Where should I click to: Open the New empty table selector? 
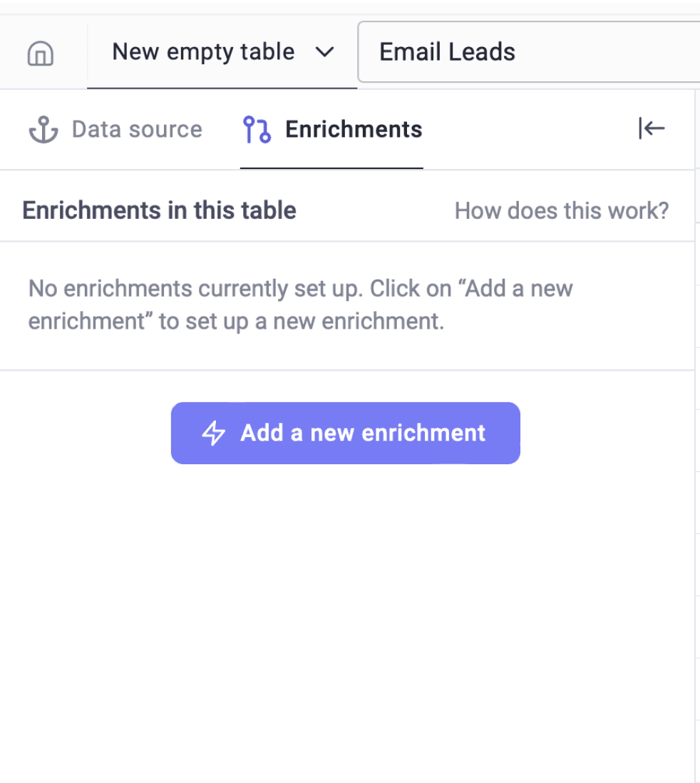pyautogui.click(x=222, y=52)
